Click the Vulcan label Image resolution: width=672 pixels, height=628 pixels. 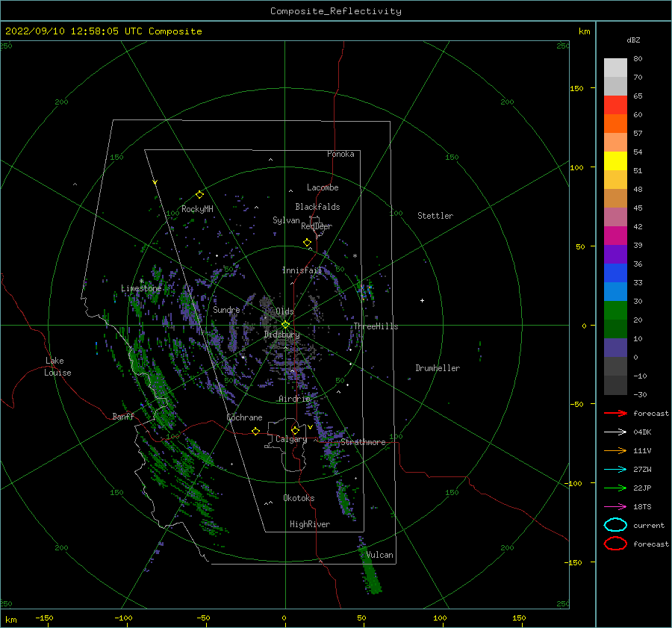380,555
